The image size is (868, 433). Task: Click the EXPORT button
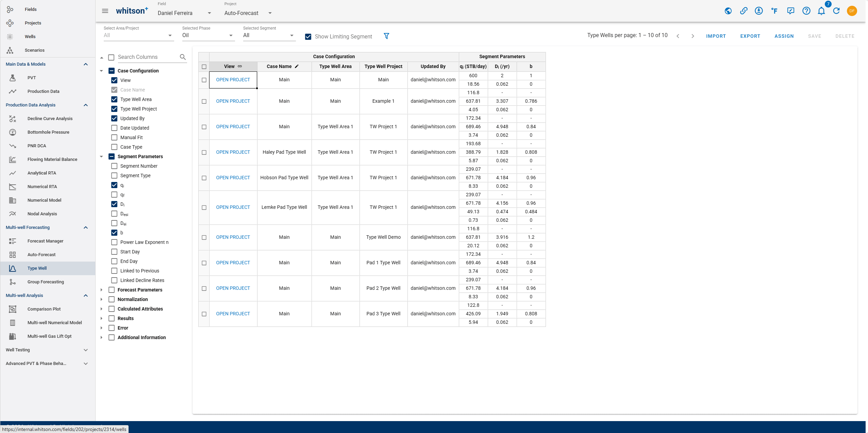(x=750, y=36)
